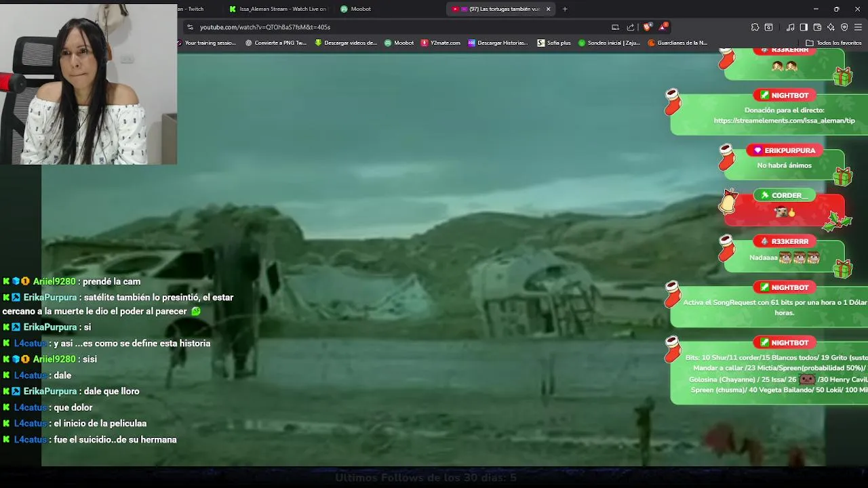Click ERIKPURPURA alert 'No habrá ánimos'
Image resolution: width=868 pixels, height=488 pixels.
(x=784, y=165)
